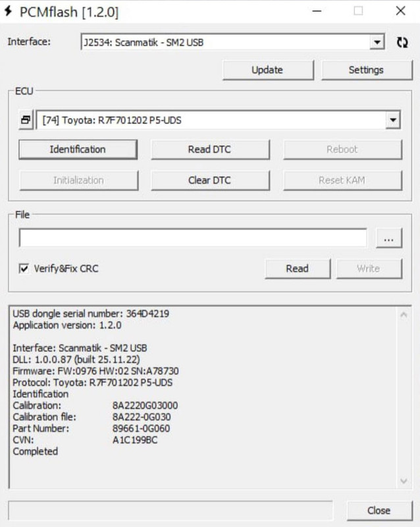Click the Part Number value 89661-0G060

141,429
